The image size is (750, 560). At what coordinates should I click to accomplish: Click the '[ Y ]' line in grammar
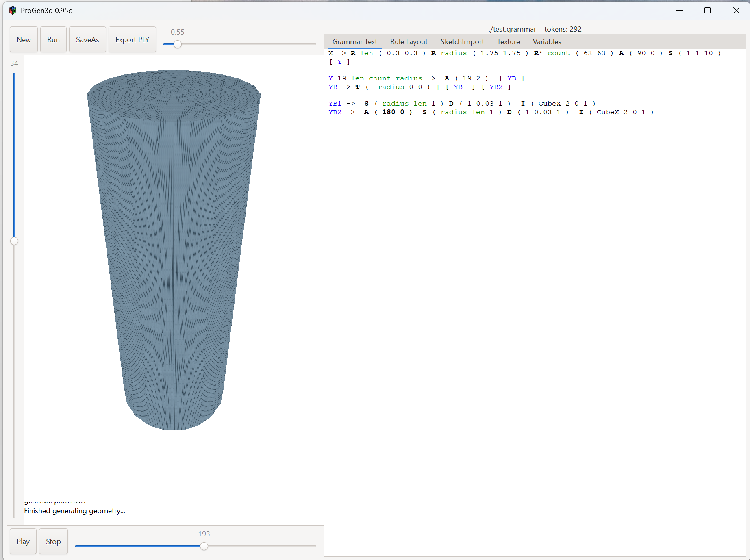[x=339, y=62]
